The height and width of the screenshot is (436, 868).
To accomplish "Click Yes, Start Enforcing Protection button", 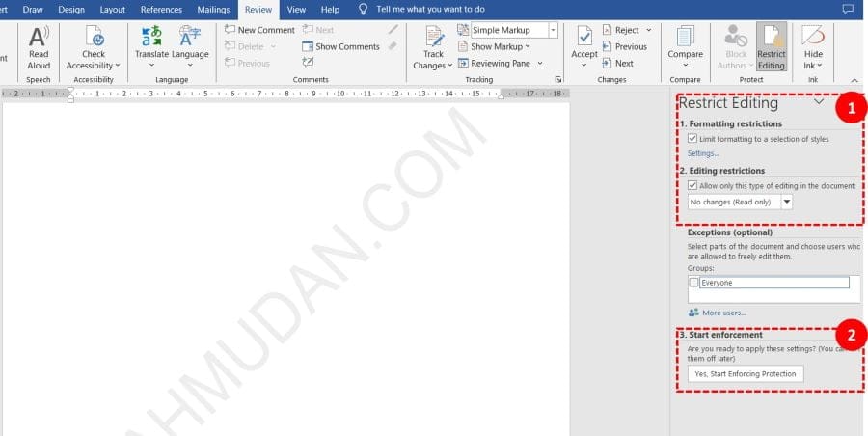I will (x=746, y=373).
